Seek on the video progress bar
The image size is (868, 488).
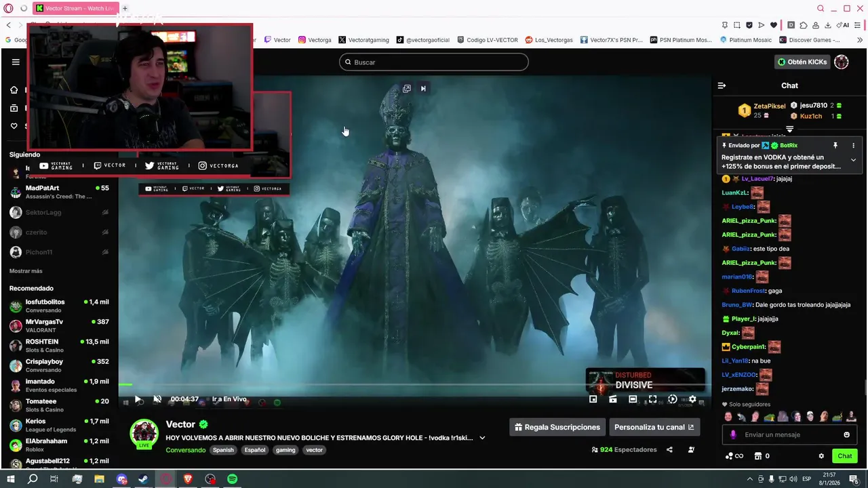[415, 385]
